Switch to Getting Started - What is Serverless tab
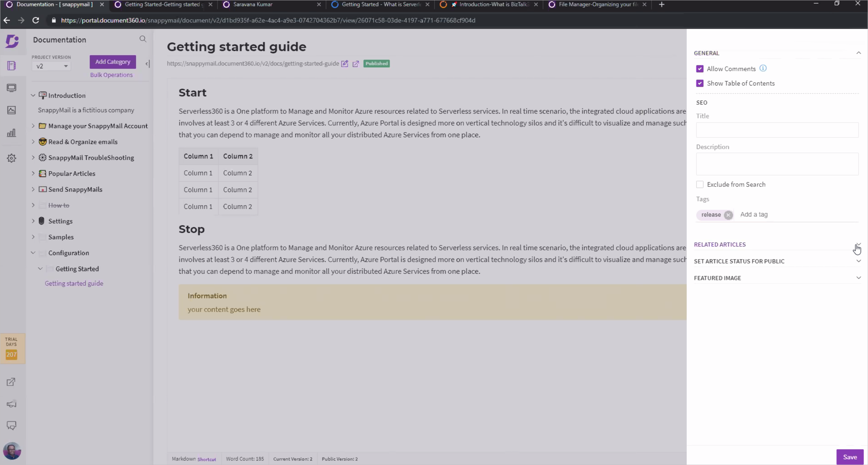868x465 pixels. click(x=381, y=4)
